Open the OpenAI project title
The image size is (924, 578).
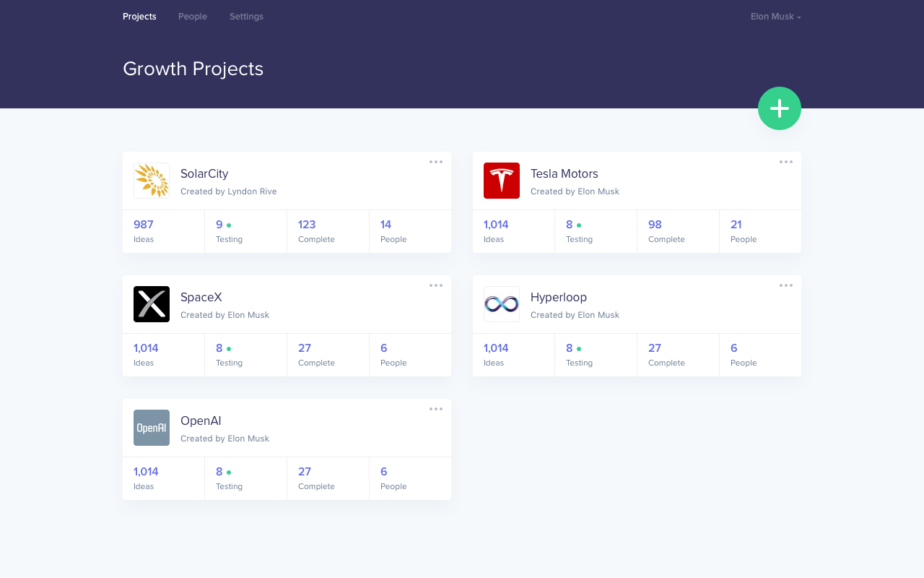pos(201,420)
